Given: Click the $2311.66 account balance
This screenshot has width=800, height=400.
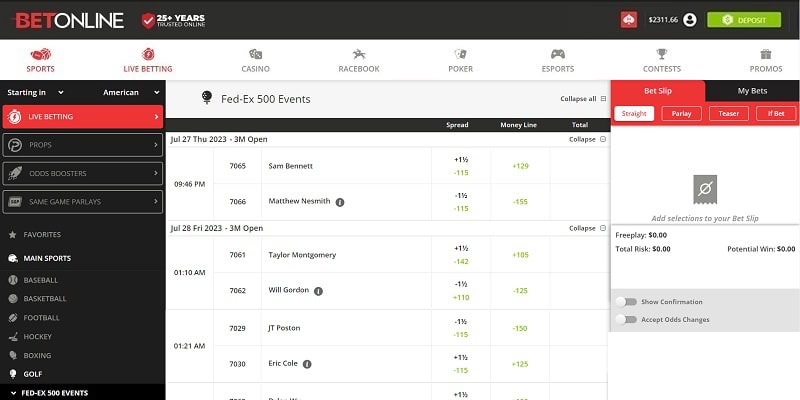Looking at the screenshot, I should (663, 20).
